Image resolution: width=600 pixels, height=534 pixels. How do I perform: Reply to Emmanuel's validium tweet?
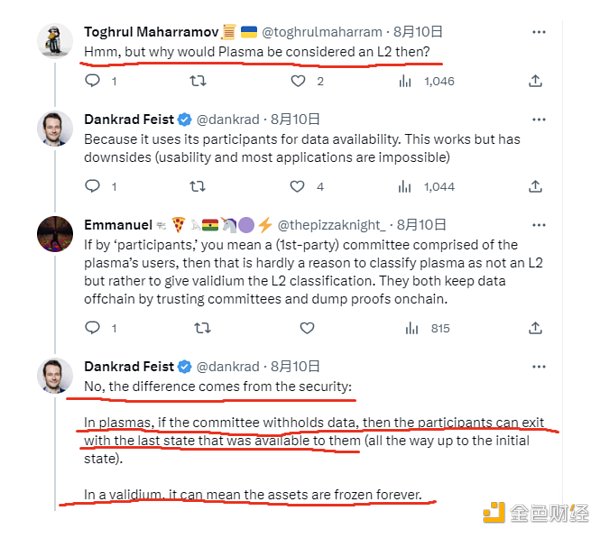point(93,327)
